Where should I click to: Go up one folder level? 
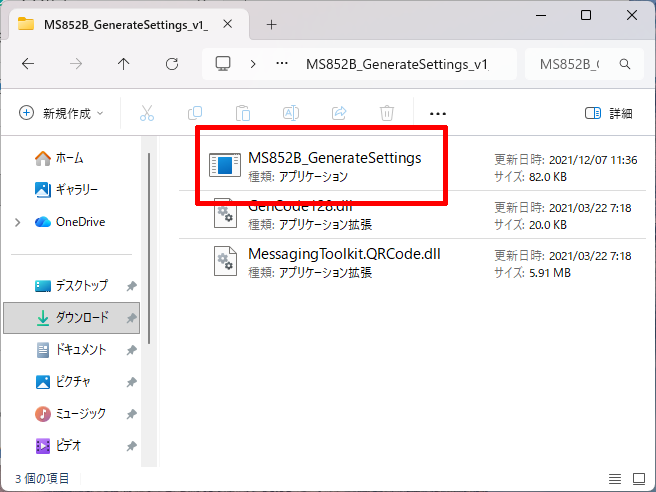(x=124, y=64)
